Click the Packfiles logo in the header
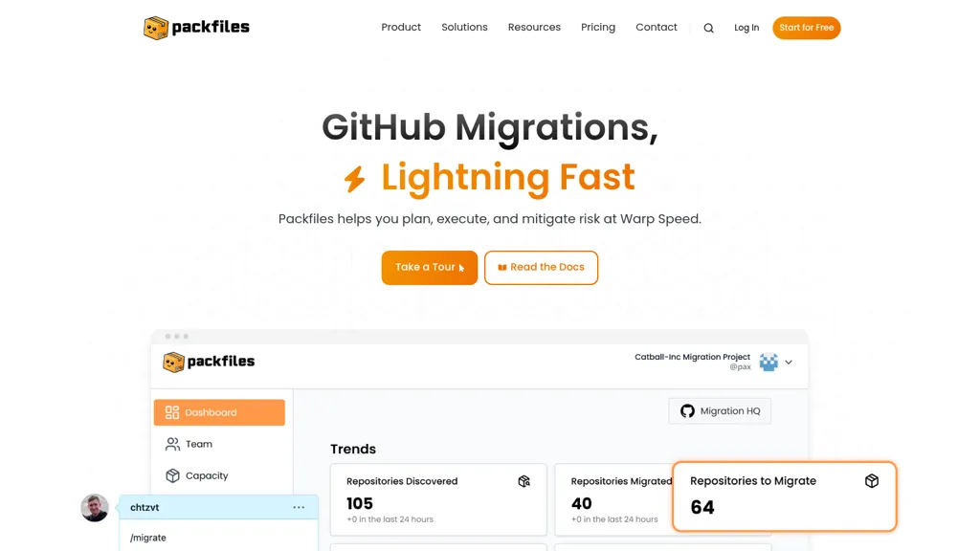 click(196, 28)
